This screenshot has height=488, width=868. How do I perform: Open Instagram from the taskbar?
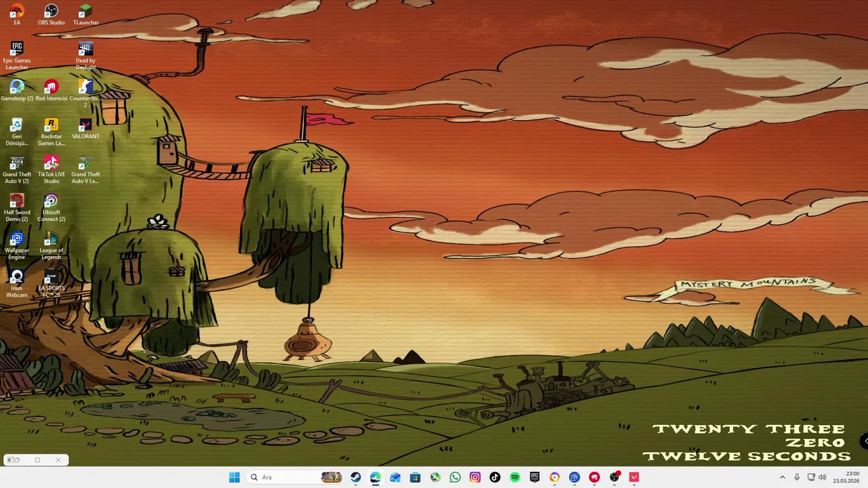[475, 477]
